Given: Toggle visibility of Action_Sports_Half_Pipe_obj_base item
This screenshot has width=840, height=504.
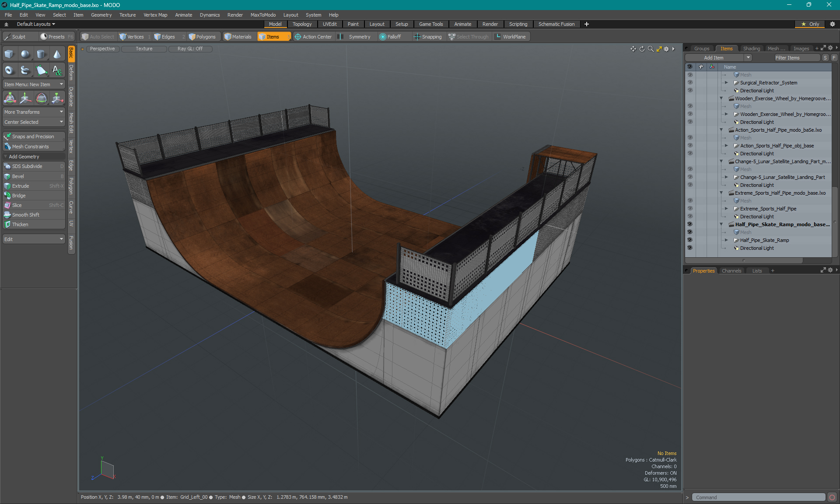Looking at the screenshot, I should point(690,146).
